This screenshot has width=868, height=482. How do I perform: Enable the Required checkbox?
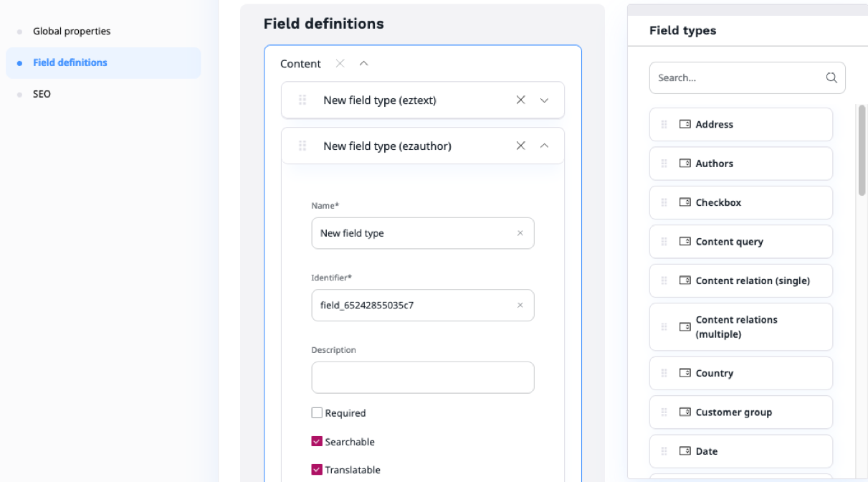pos(317,413)
